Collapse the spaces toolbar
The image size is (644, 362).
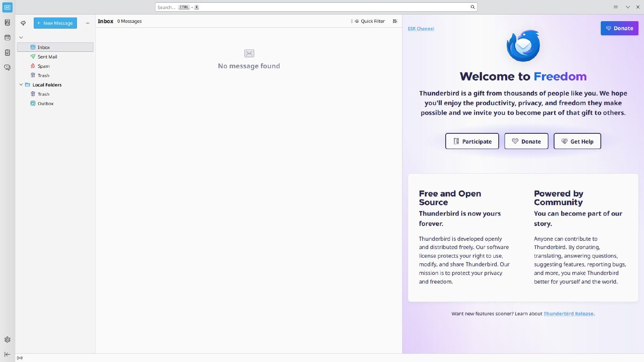(x=7, y=354)
